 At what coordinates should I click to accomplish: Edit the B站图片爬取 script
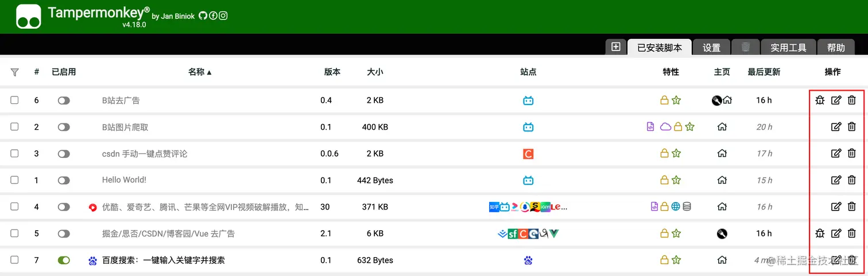tap(836, 127)
